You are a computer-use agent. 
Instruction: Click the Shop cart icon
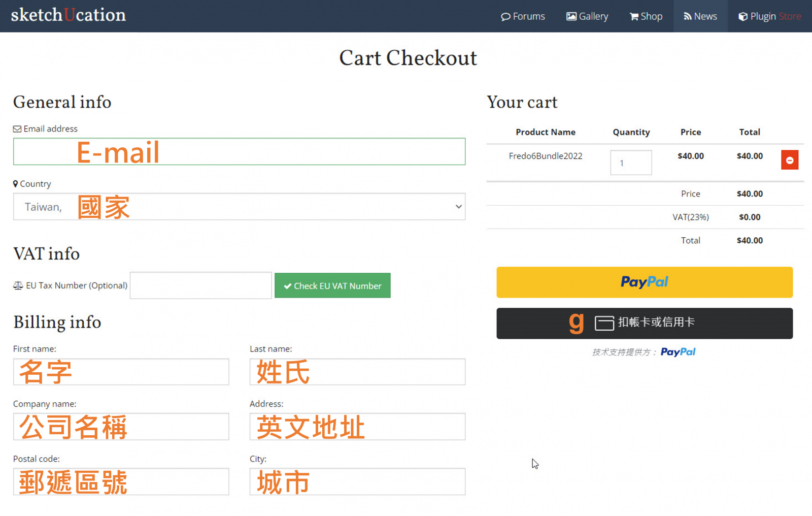point(634,17)
